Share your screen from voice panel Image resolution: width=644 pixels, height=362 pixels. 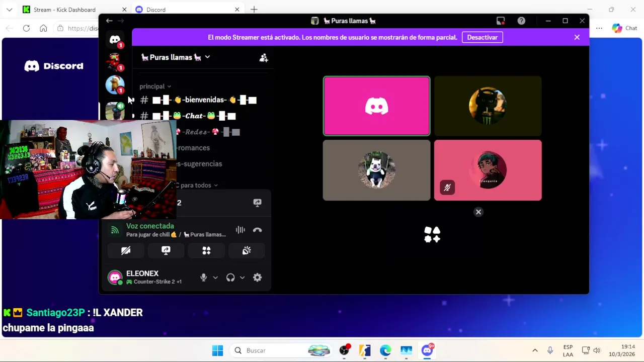166,250
